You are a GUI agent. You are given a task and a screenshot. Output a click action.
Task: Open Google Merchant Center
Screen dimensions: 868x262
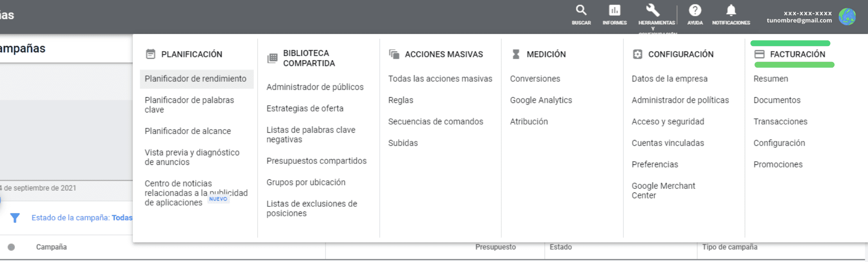[x=663, y=191]
